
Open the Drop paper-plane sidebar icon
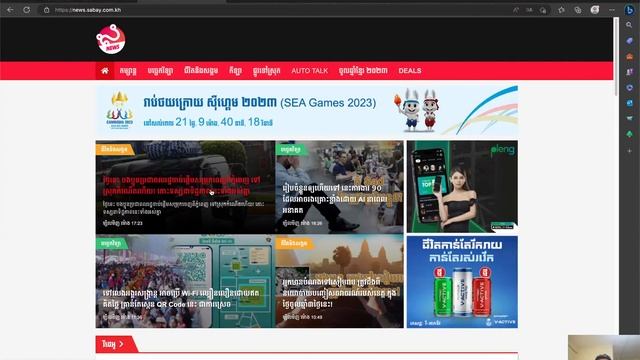click(x=629, y=118)
